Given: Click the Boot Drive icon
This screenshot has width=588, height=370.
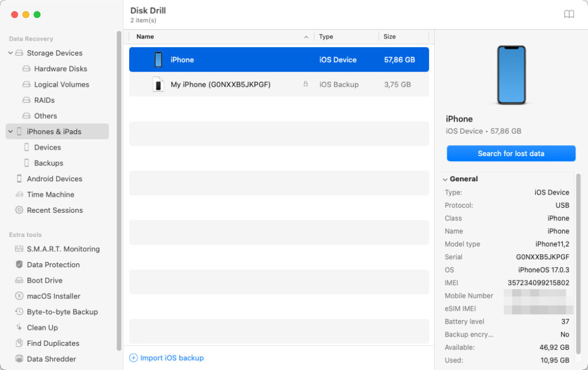Looking at the screenshot, I should pyautogui.click(x=19, y=280).
